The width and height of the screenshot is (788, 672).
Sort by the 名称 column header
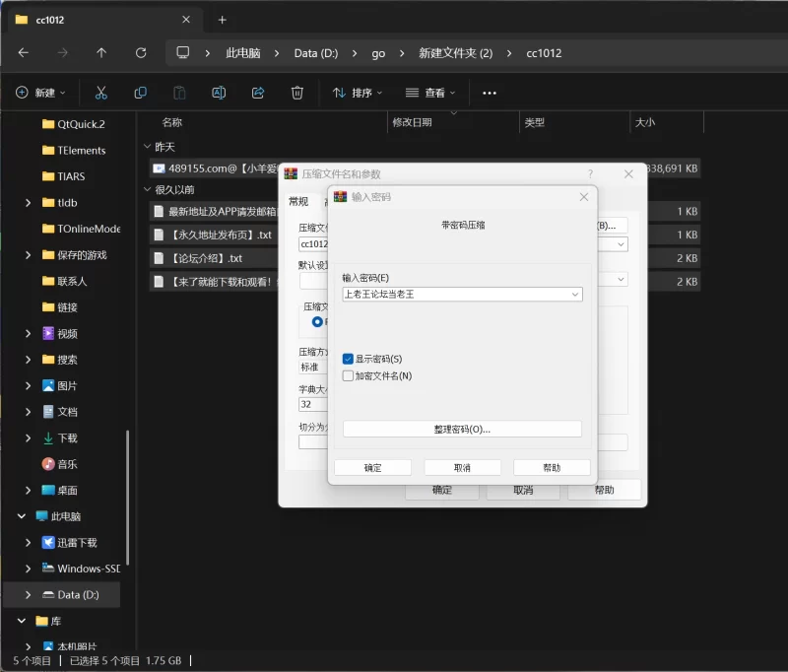[x=171, y=122]
